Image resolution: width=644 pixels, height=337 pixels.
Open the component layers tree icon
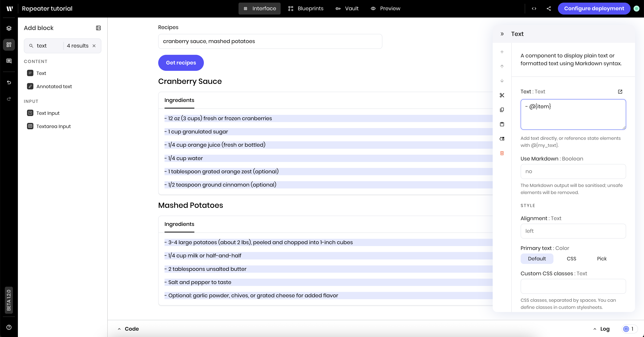(x=9, y=28)
